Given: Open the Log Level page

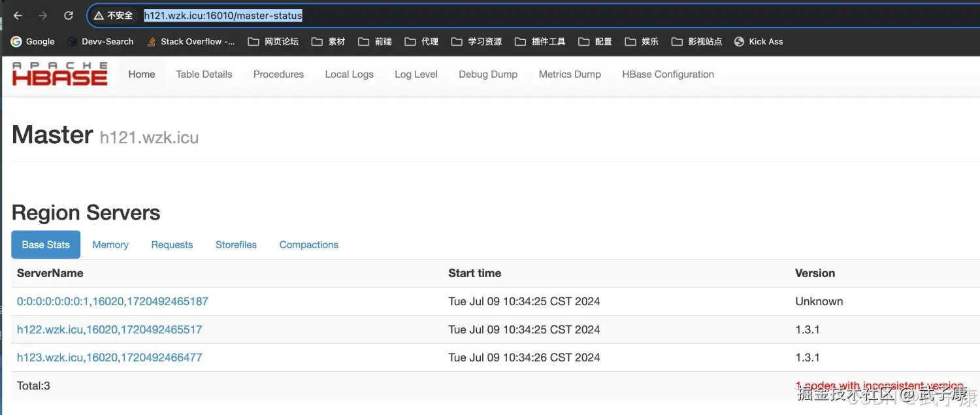Looking at the screenshot, I should click(x=416, y=74).
